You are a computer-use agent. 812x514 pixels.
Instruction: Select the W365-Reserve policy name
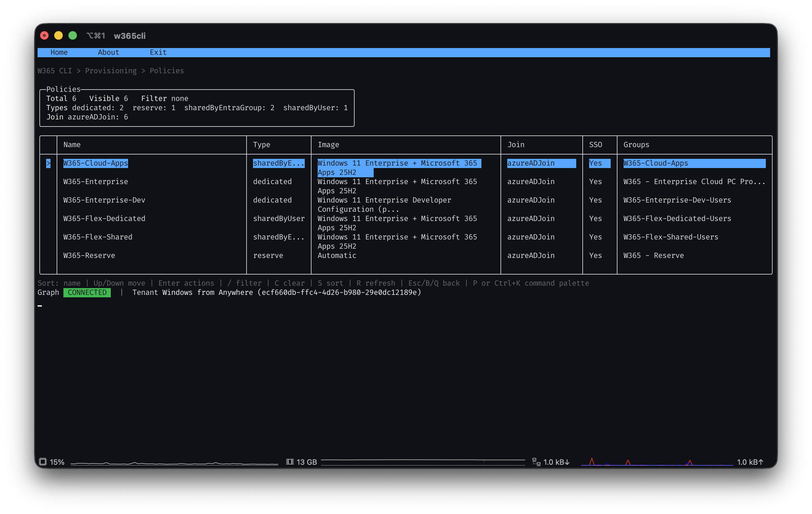coord(89,256)
